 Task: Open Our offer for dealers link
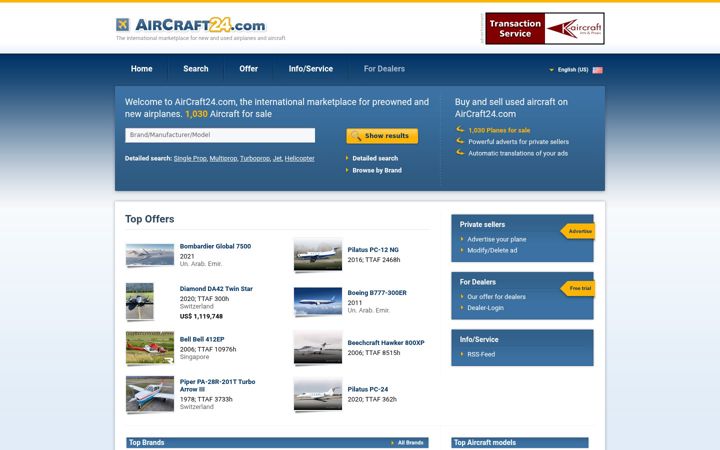(496, 297)
